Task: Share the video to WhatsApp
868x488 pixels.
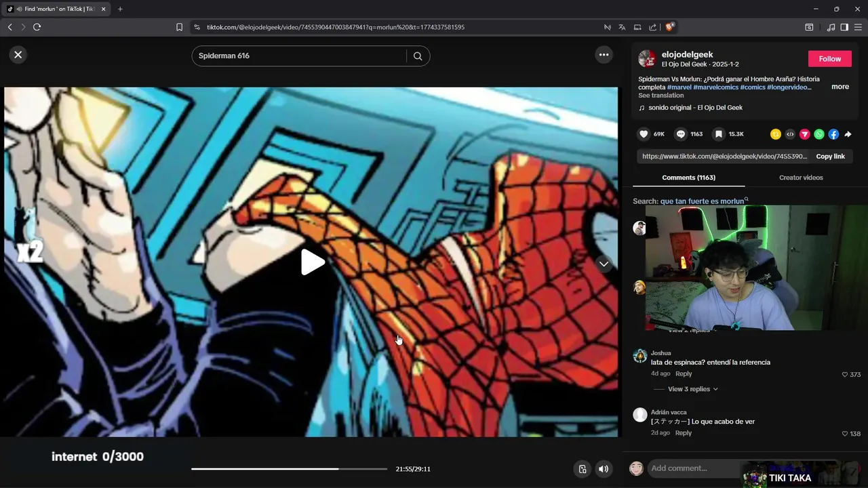Action: (819, 134)
